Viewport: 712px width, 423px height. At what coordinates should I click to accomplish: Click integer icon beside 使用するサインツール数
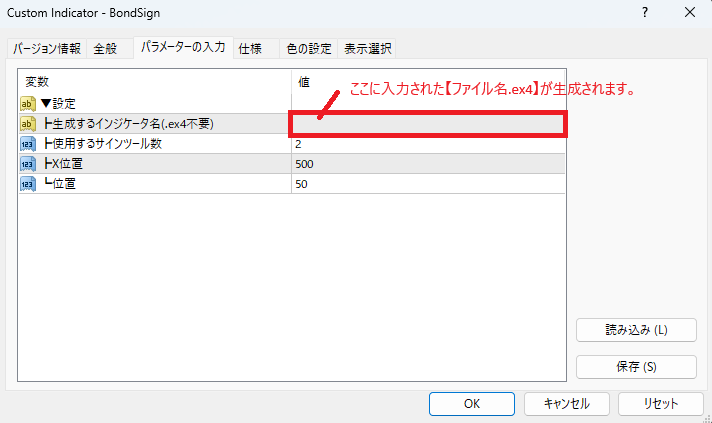(x=27, y=144)
